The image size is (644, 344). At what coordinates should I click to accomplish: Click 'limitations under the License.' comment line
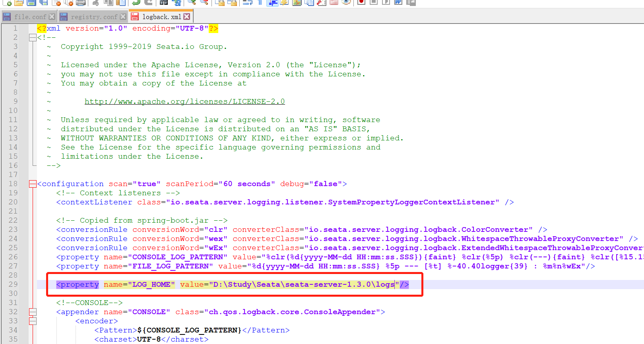[132, 156]
